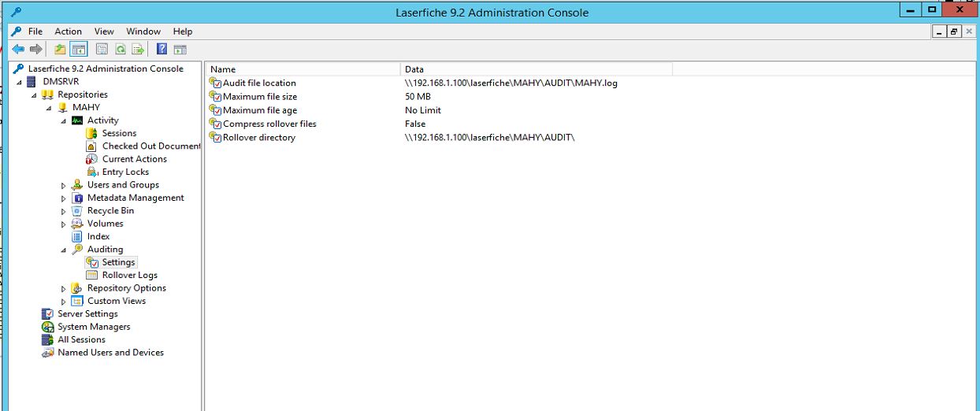Collapse the Auditing tree node
Screen dimensions: 980x411
(64, 250)
